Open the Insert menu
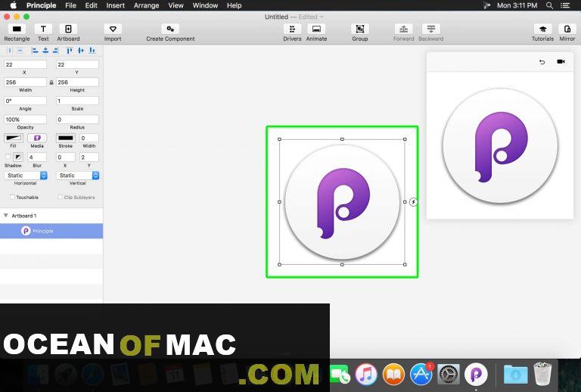Screen dimensions: 581x392 pos(115,5)
